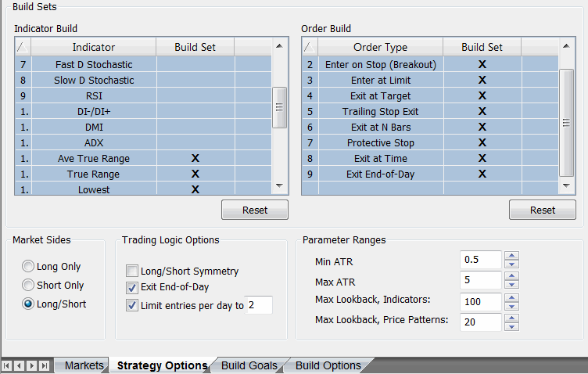Screen dimensions: 588x374
Task: Jump to the first sheet tab arrow
Action: [8, 365]
